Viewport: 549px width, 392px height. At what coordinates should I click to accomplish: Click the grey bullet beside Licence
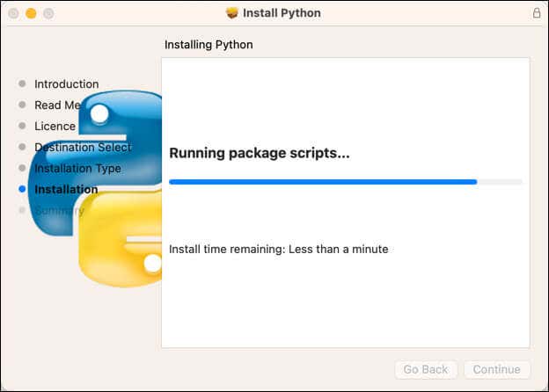pyautogui.click(x=22, y=126)
